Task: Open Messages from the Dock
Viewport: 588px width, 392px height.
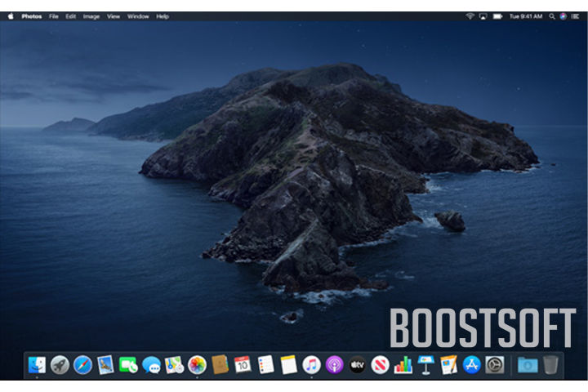Action: coord(151,364)
